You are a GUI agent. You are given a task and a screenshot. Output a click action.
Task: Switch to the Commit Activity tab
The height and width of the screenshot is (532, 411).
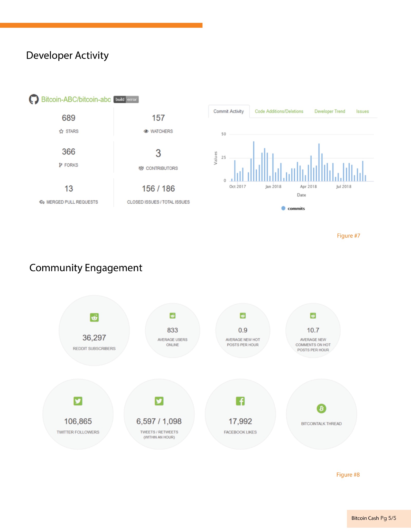(x=229, y=111)
